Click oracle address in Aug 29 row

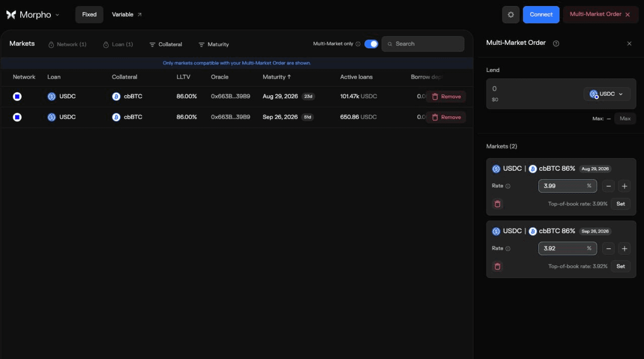point(230,96)
